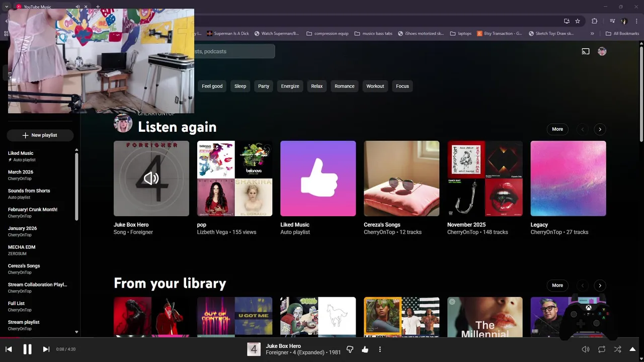Select the Sleep mood chip
The image size is (644, 362).
point(240,86)
